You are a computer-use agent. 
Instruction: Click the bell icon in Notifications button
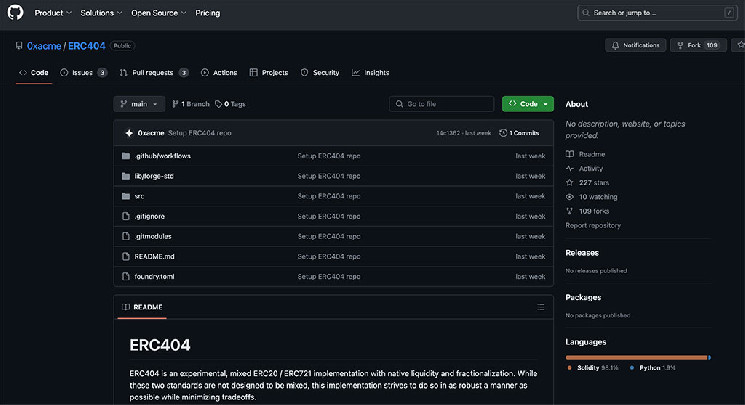click(x=615, y=46)
